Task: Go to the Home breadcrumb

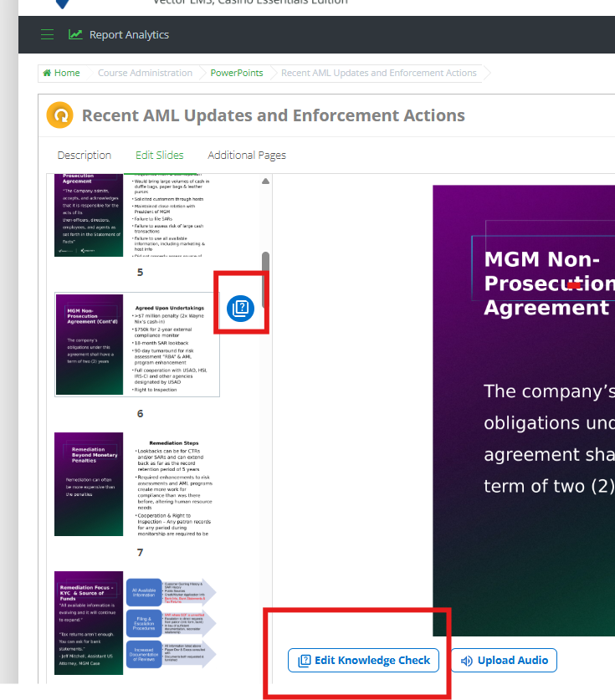Action: (61, 73)
